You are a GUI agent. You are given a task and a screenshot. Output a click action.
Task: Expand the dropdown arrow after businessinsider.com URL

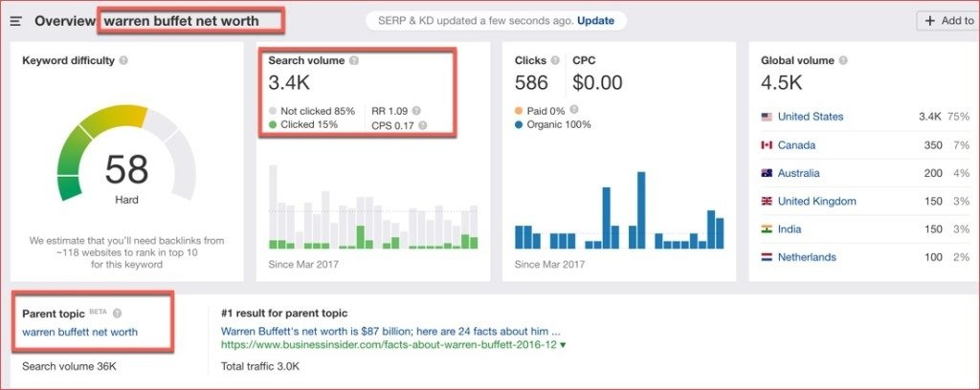point(563,344)
